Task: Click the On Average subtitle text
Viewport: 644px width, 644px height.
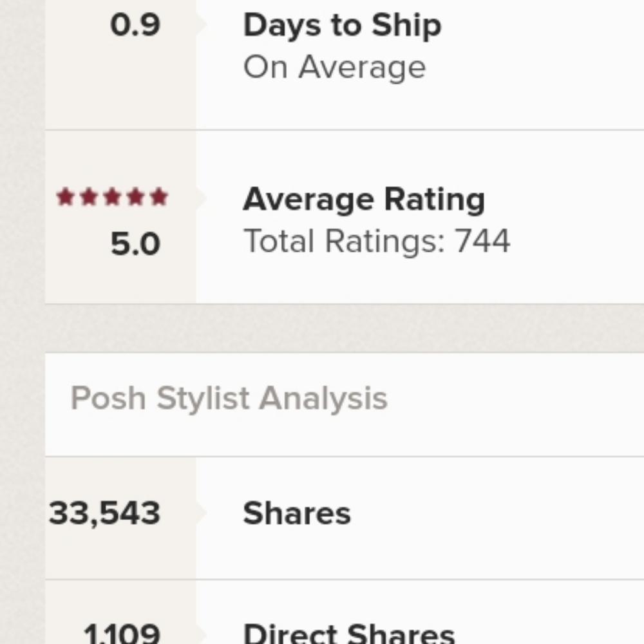Action: (x=335, y=67)
